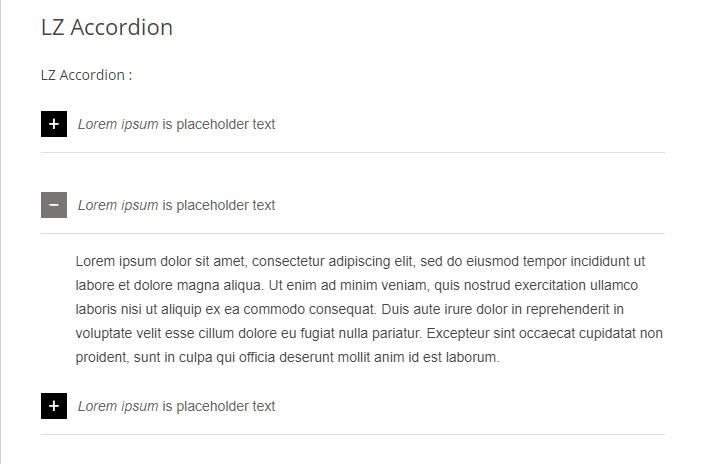707x464 pixels.
Task: Click "is placeholder text" in the third header
Action: 218,406
